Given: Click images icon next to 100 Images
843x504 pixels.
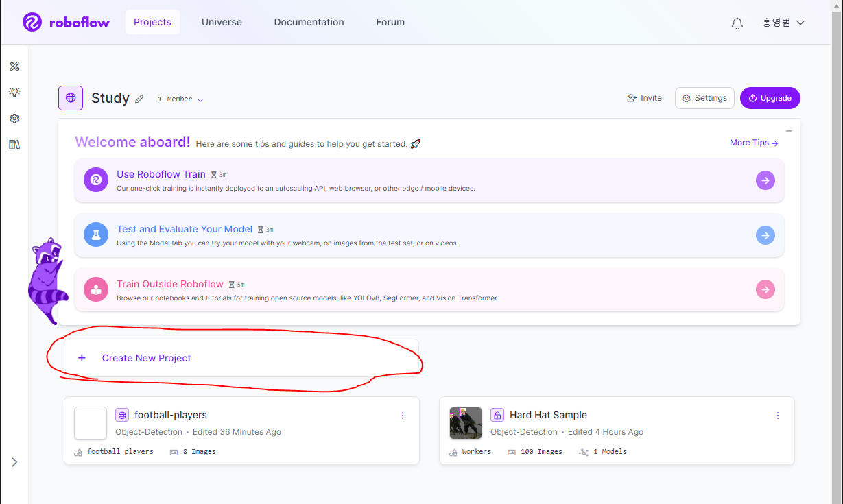Looking at the screenshot, I should click(512, 452).
